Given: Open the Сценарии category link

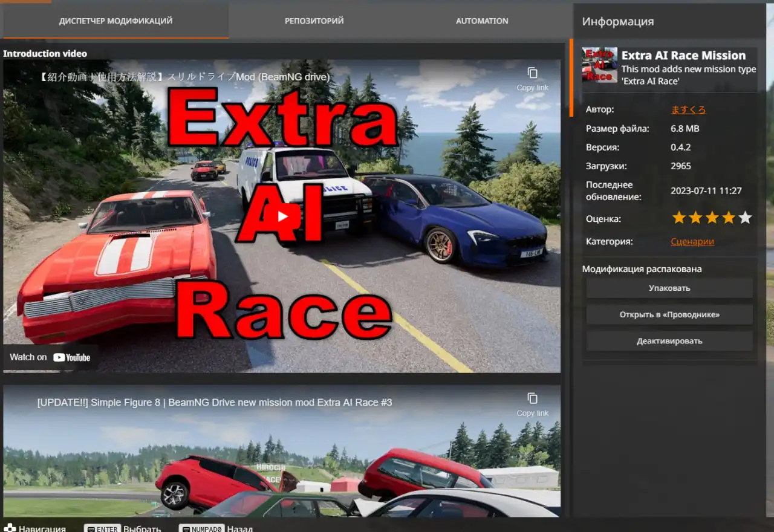Looking at the screenshot, I should tap(692, 241).
